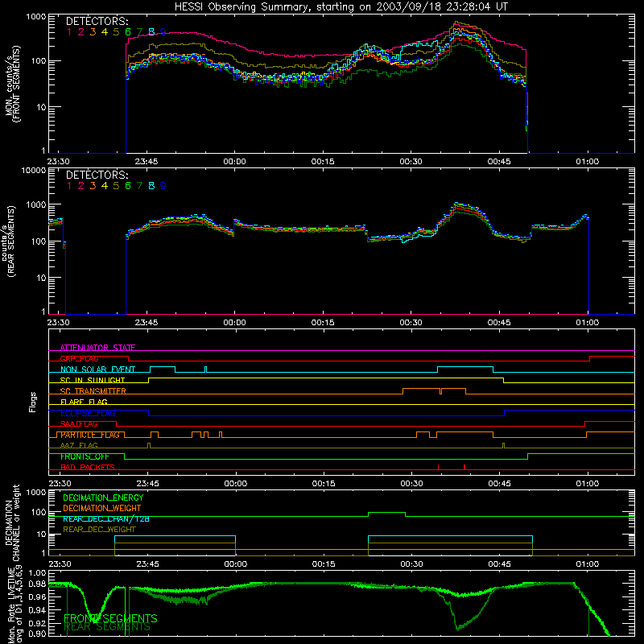Select yellow detector 4 in front segments legend
Screen dimensions: 644x644
click(x=105, y=31)
